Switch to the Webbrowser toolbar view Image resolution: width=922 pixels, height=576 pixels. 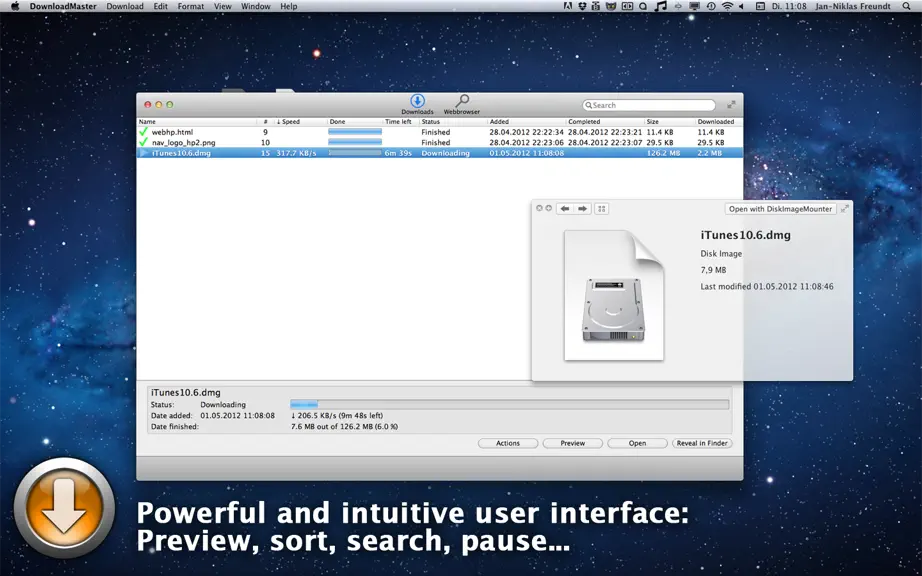click(x=462, y=105)
